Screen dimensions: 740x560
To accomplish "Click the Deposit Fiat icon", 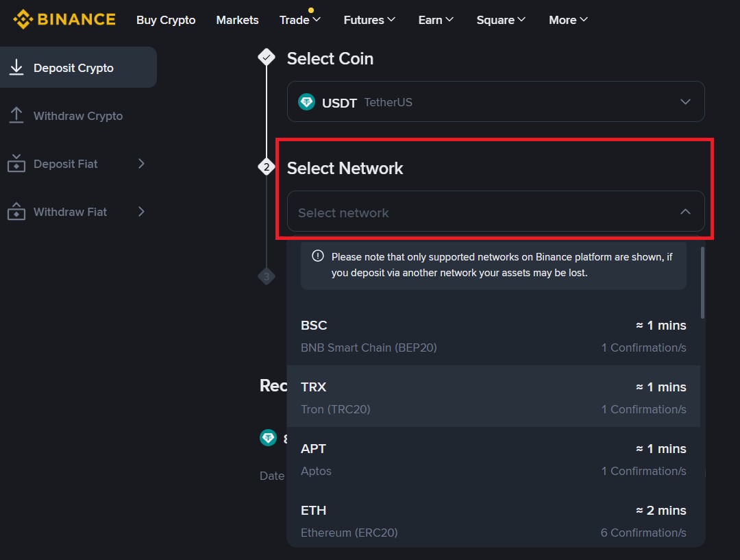I will 16,163.
